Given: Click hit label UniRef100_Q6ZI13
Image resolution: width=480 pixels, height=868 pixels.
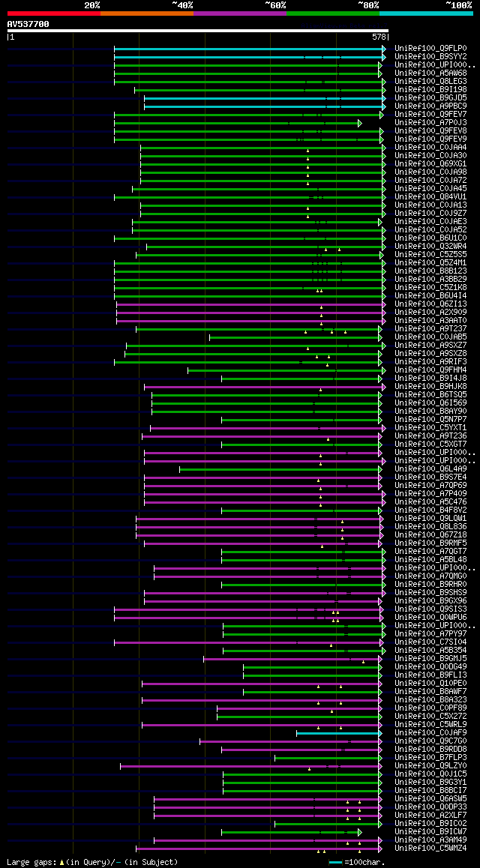Looking at the screenshot, I should [x=430, y=304].
